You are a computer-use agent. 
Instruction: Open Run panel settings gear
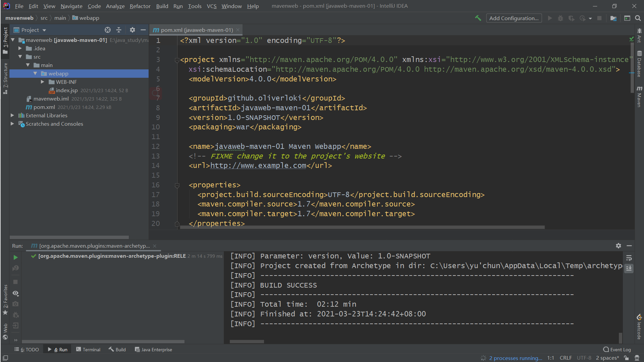click(x=619, y=246)
